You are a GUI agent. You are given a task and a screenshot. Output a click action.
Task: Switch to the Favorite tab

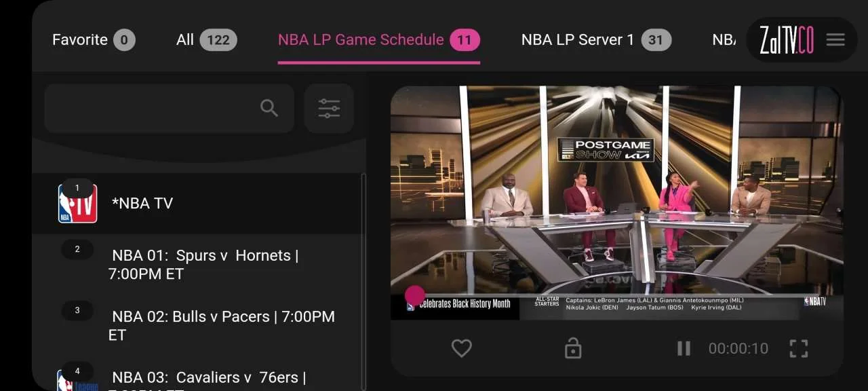(x=94, y=40)
